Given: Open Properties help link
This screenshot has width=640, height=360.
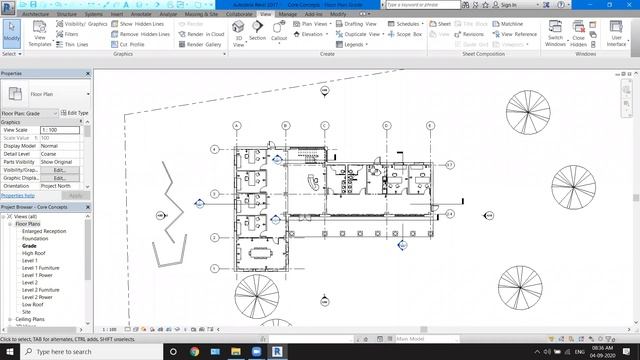Looking at the screenshot, I should pos(18,196).
